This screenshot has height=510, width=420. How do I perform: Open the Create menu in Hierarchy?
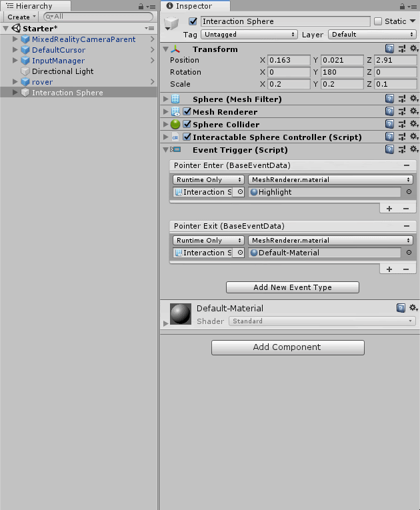coord(21,17)
